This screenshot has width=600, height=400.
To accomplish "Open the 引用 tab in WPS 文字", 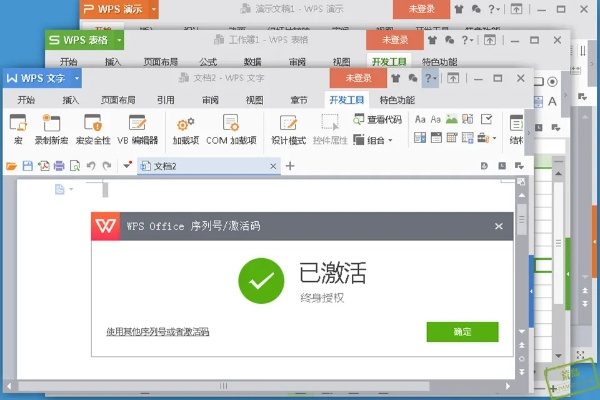I will coord(166,100).
